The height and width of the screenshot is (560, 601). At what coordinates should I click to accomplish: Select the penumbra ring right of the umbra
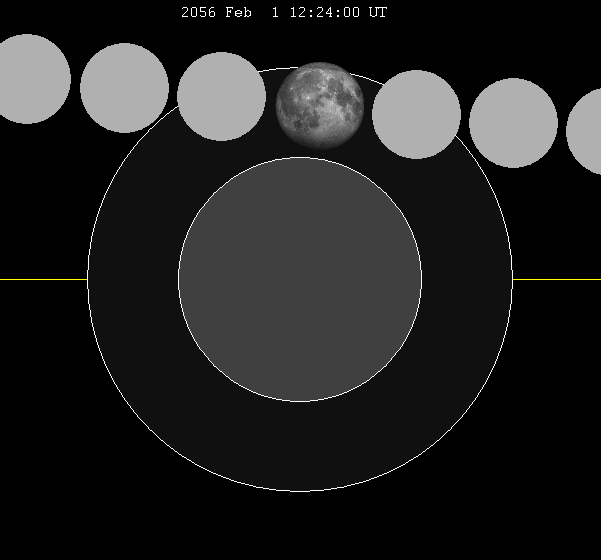[467, 280]
